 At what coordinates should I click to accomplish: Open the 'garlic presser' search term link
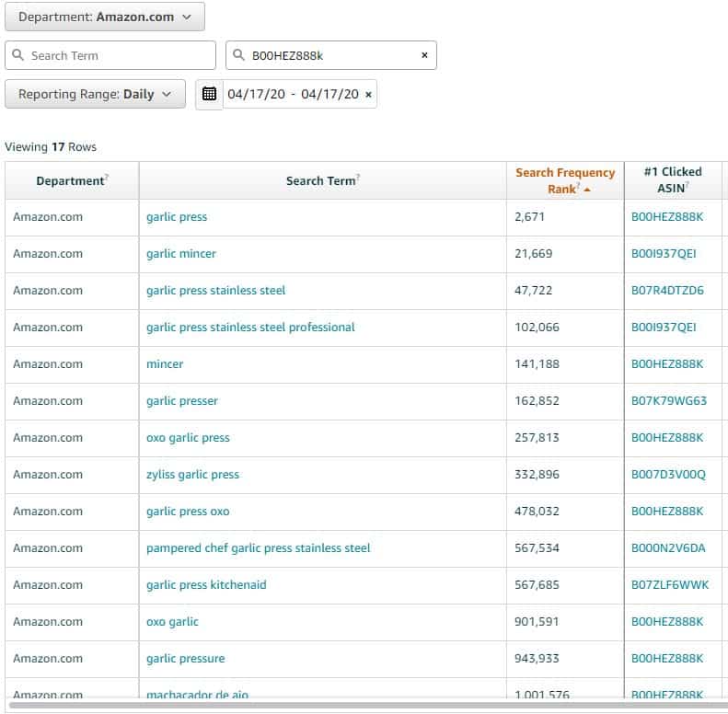182,401
